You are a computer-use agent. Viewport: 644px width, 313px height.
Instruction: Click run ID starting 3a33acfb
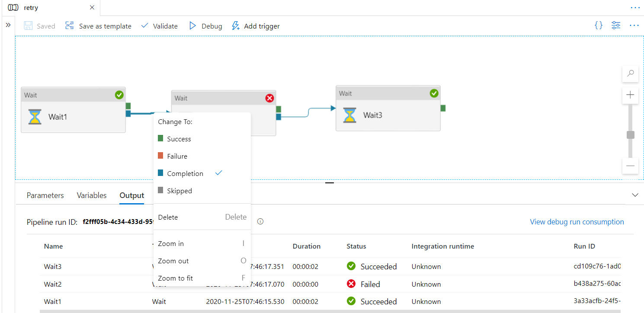[x=597, y=301]
